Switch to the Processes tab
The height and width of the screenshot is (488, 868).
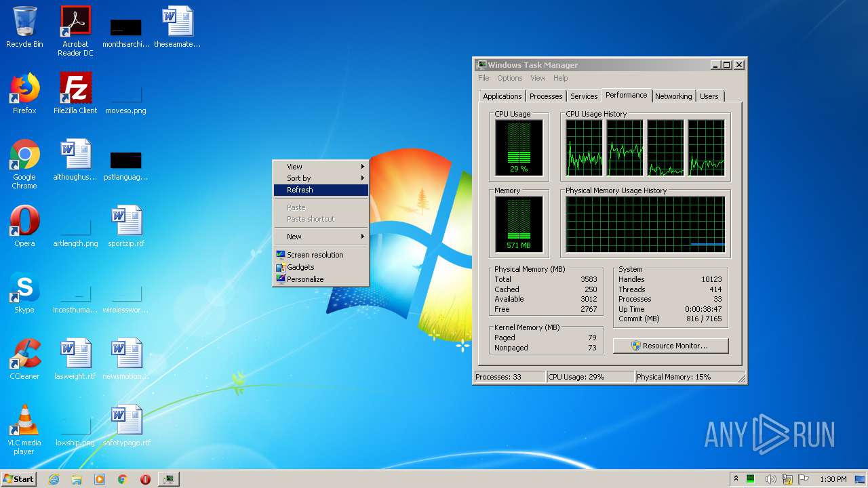click(x=546, y=96)
